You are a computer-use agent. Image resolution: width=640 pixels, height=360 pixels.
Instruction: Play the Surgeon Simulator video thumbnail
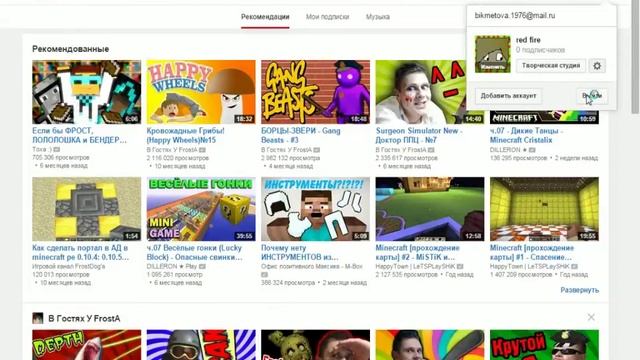(420, 92)
